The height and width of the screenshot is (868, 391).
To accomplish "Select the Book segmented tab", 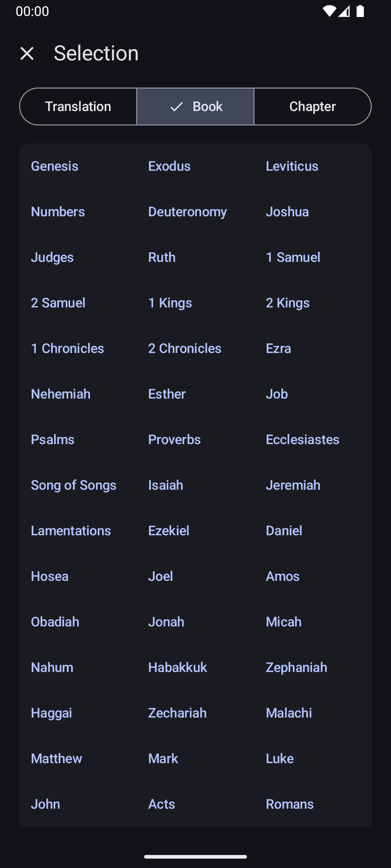I will tap(195, 106).
